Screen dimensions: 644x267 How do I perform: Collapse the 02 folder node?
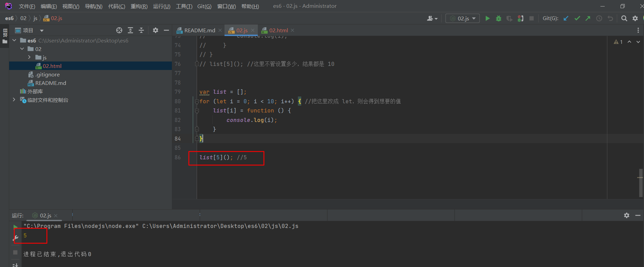[22, 49]
